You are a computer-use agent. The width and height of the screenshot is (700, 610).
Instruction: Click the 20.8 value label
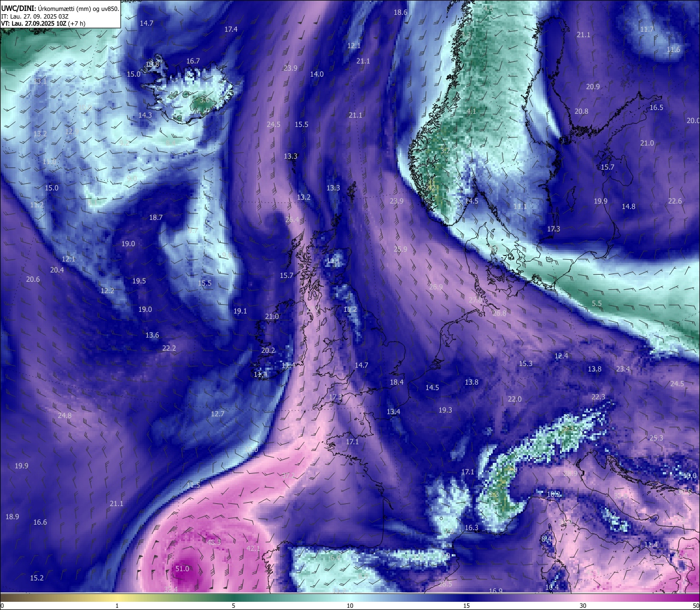pyautogui.click(x=581, y=112)
